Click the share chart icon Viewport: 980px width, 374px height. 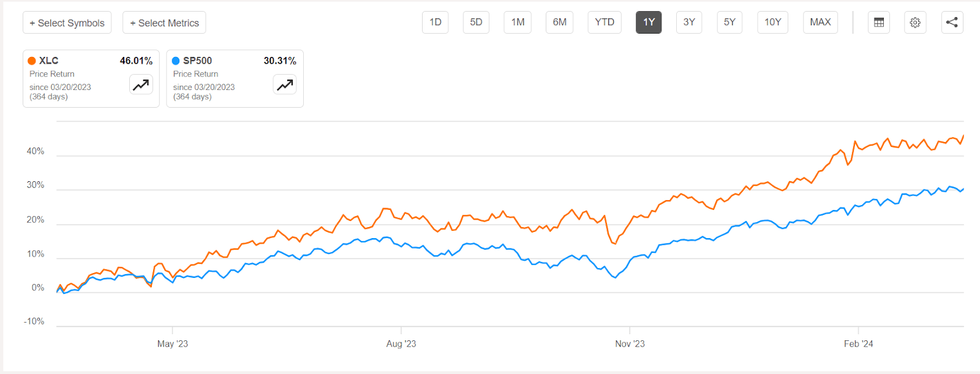[952, 23]
